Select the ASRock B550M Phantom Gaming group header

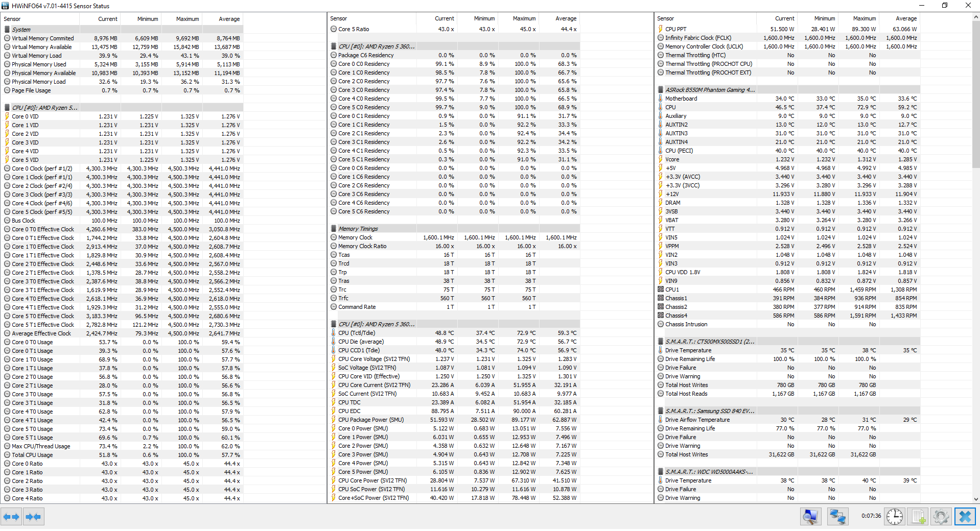[787, 90]
